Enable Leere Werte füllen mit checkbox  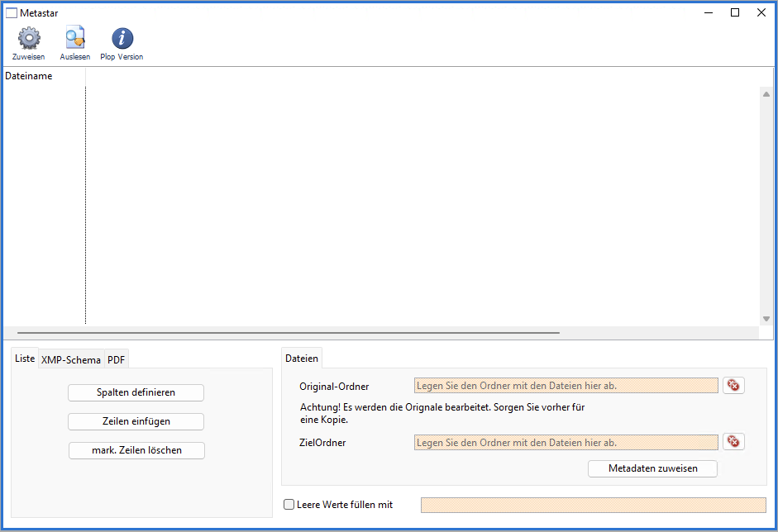coord(289,505)
